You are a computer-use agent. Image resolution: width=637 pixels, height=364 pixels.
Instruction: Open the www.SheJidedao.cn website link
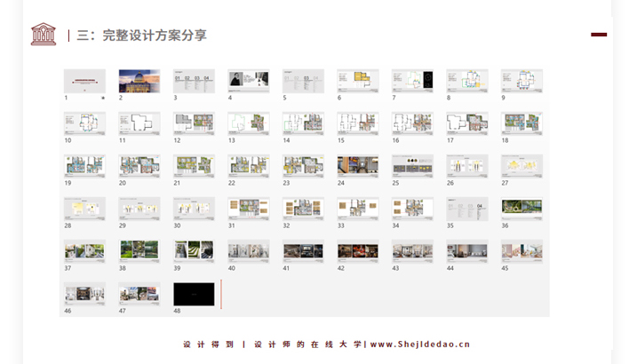click(x=419, y=344)
